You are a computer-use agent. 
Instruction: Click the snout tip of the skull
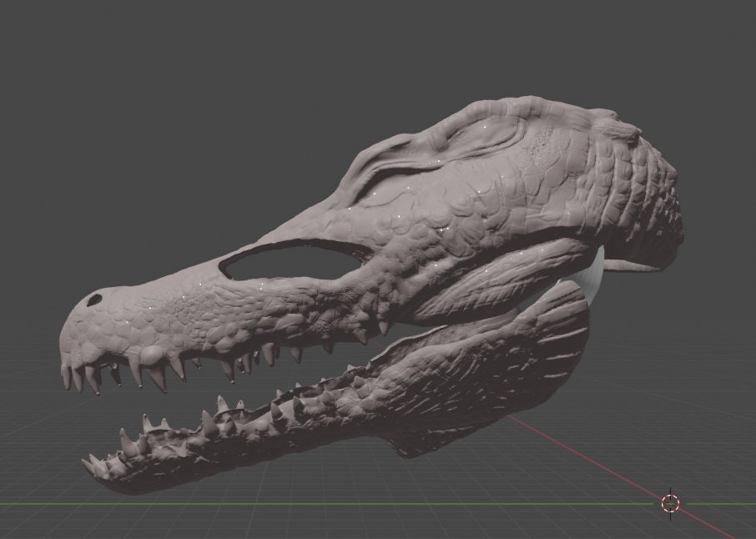point(71,334)
